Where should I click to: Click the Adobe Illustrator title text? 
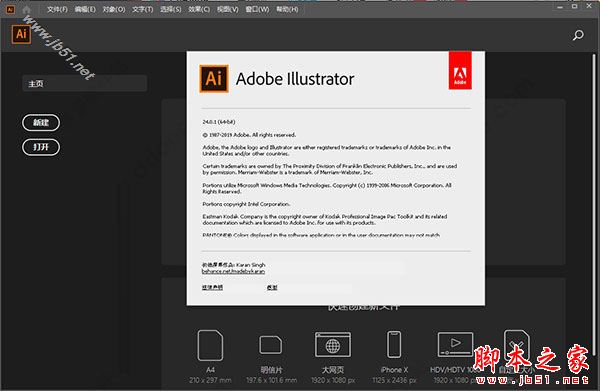295,79
